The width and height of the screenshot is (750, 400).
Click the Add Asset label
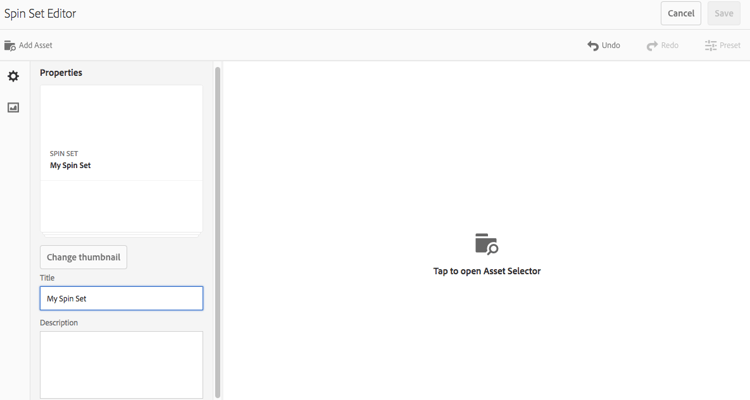point(35,45)
